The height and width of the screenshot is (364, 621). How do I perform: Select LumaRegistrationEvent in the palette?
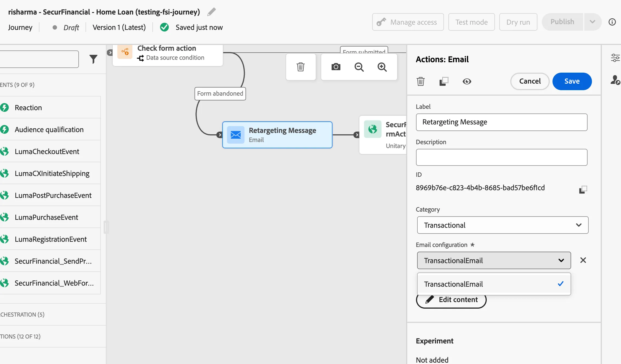click(x=50, y=239)
